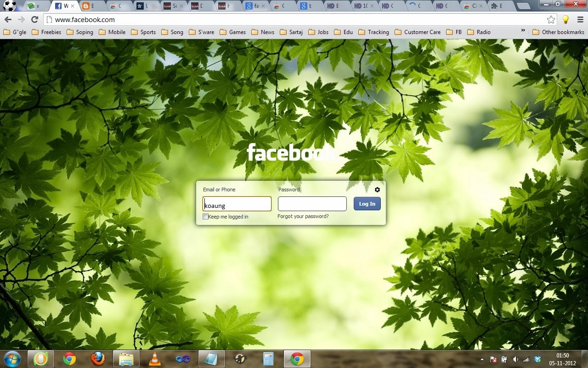Open VLC media player from taskbar
This screenshot has height=368, width=588.
point(155,359)
